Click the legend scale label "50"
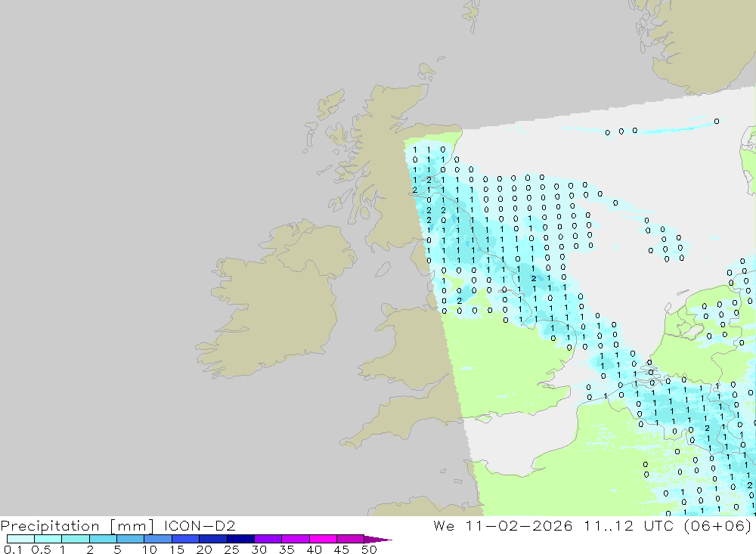756x554 pixels. (x=369, y=549)
